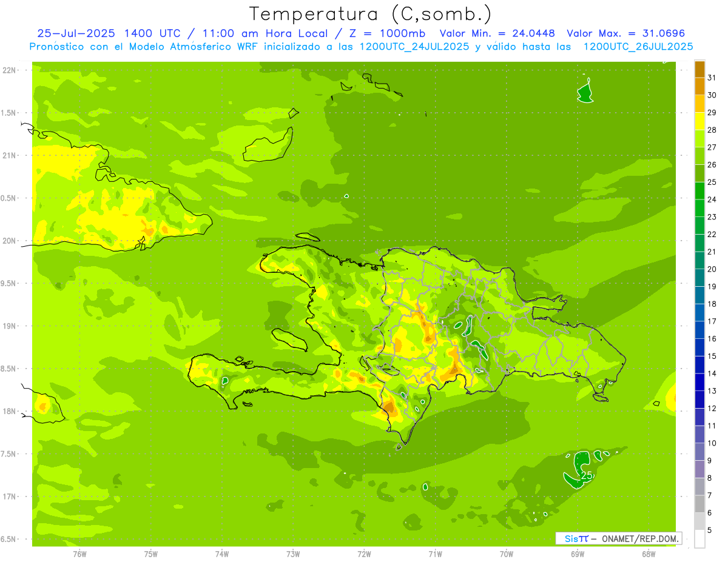Click the blue legend band between 14 and 15
This screenshot has height=562, width=728.
(699, 364)
